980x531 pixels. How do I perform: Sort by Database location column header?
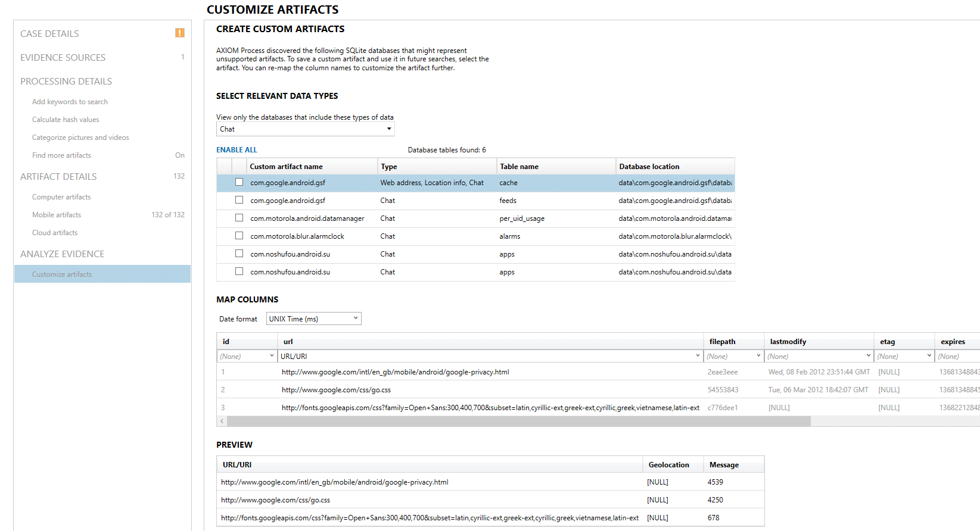click(675, 167)
